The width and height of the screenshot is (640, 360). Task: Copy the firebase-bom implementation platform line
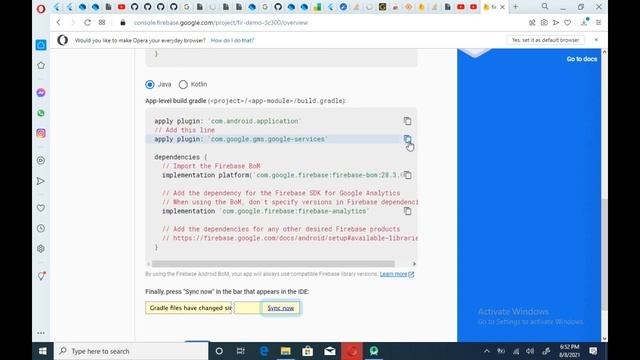407,175
